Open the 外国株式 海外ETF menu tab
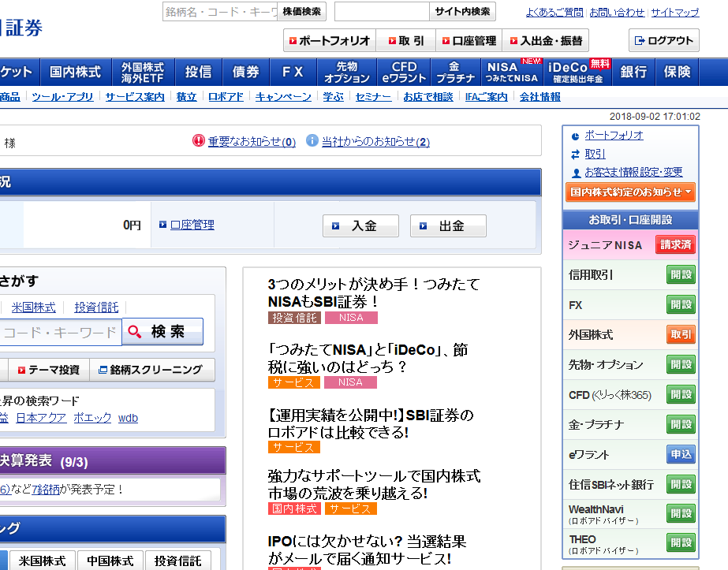The width and height of the screenshot is (728, 570). click(x=143, y=72)
